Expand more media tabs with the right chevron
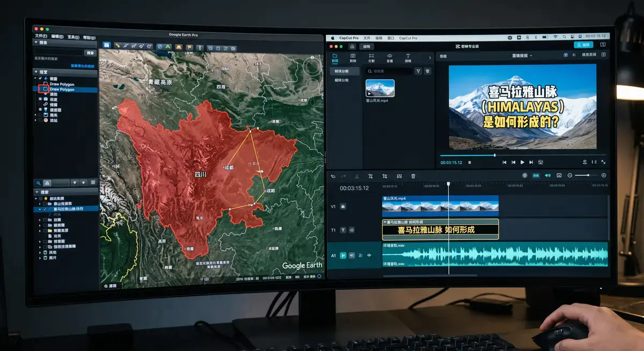The height and width of the screenshot is (351, 644). [430, 57]
